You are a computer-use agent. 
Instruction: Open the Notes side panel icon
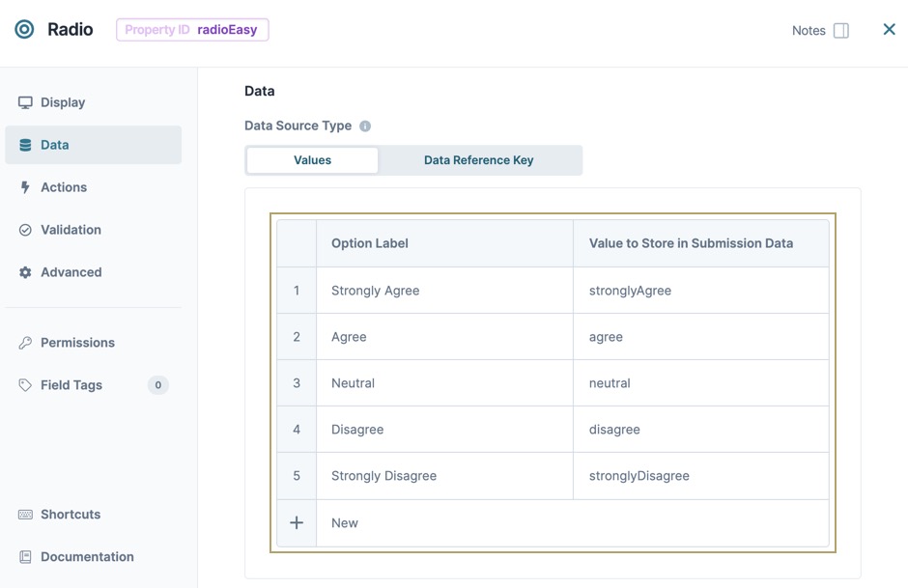click(840, 31)
